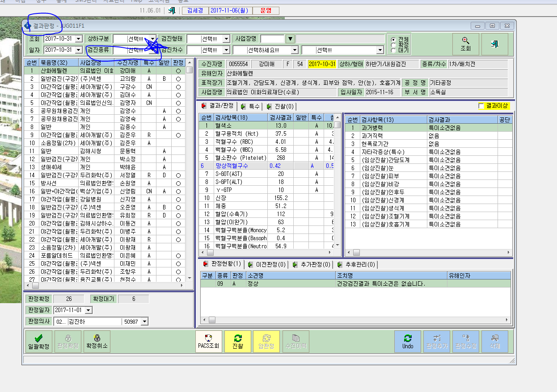The image size is (557, 392).
Task: Click the exit door icon beside 조회
Action: [494, 44]
